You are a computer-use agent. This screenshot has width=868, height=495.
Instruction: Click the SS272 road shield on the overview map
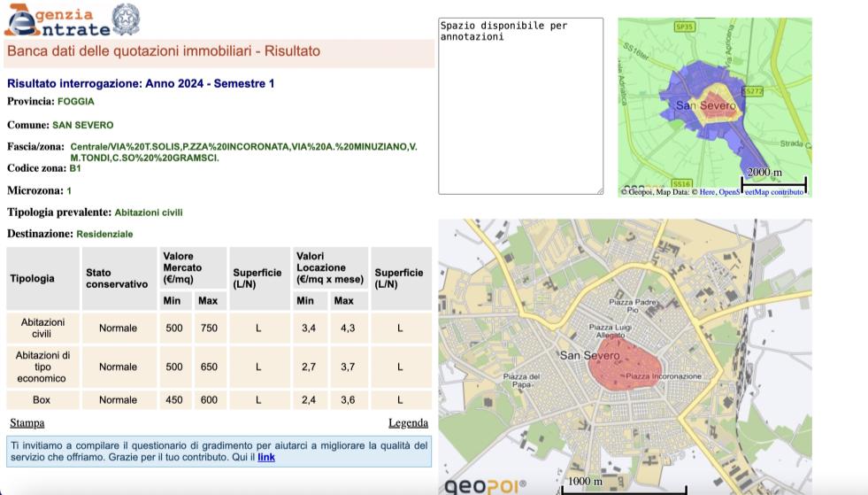click(752, 91)
